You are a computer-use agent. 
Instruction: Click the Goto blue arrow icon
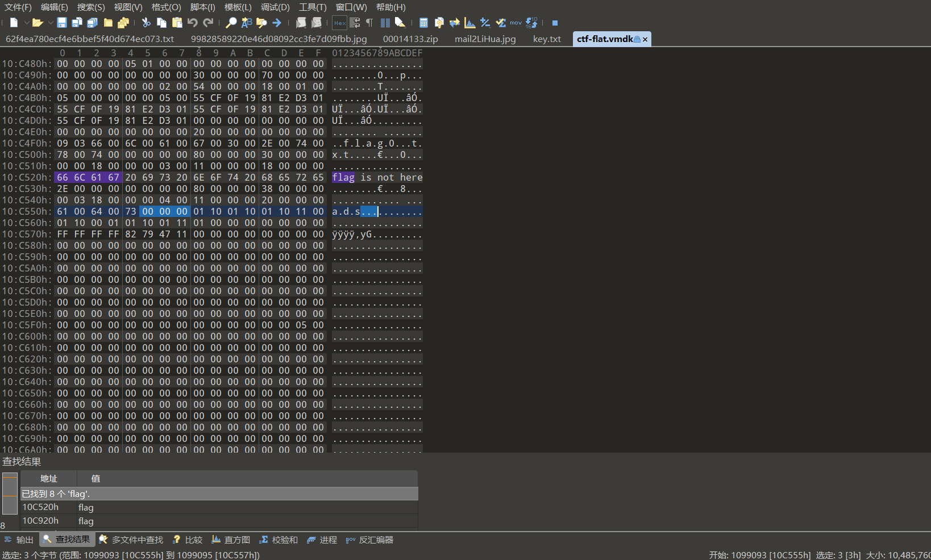(277, 23)
